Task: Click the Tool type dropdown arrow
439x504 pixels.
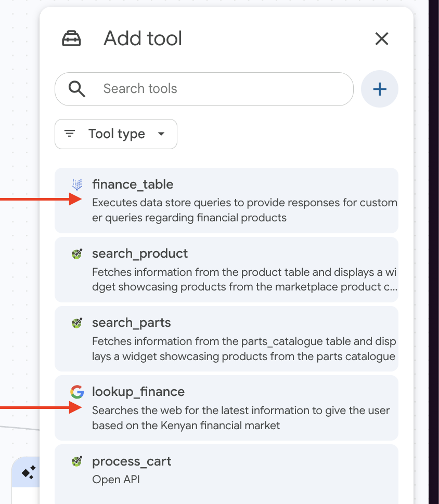Action: pos(161,134)
